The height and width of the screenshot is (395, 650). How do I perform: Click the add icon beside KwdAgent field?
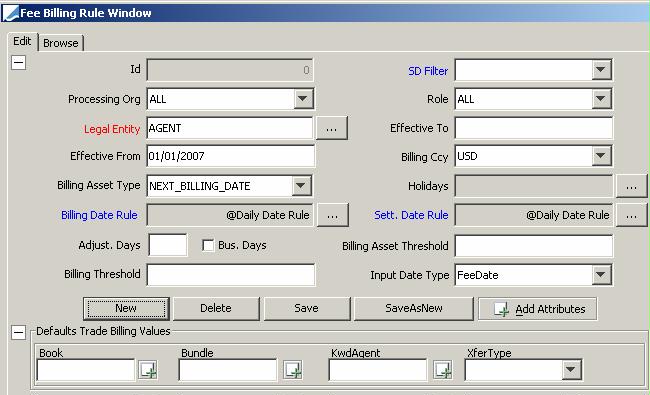pyautogui.click(x=442, y=370)
